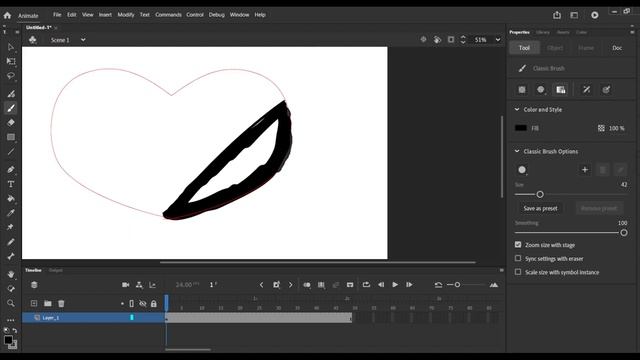Toggle hide all layers eye icon
This screenshot has height=360, width=640.
tap(142, 303)
